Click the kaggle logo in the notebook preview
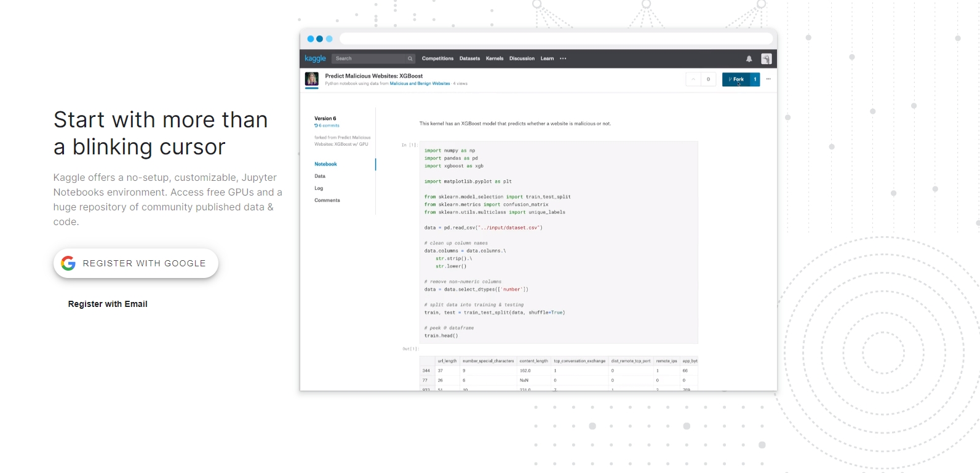 coord(315,58)
